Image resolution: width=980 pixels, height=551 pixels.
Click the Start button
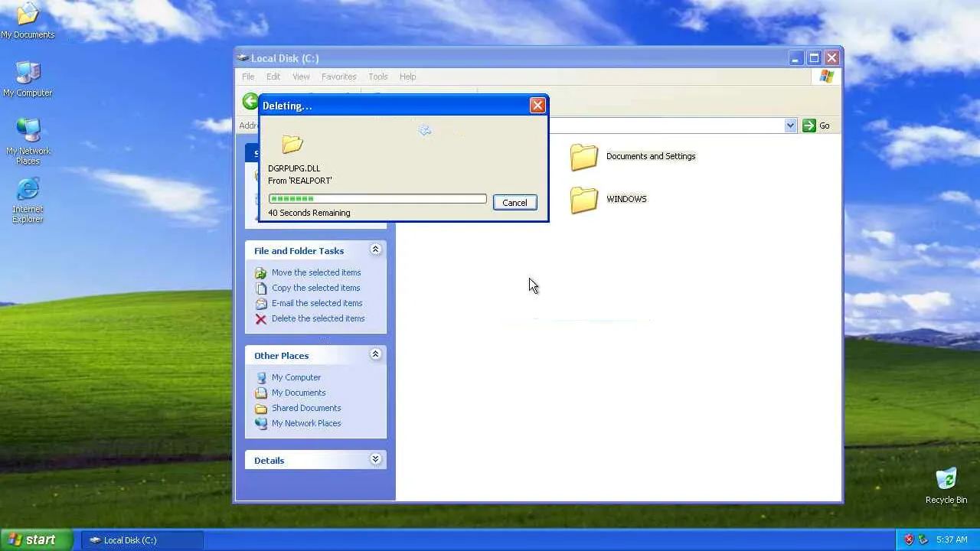coord(36,540)
